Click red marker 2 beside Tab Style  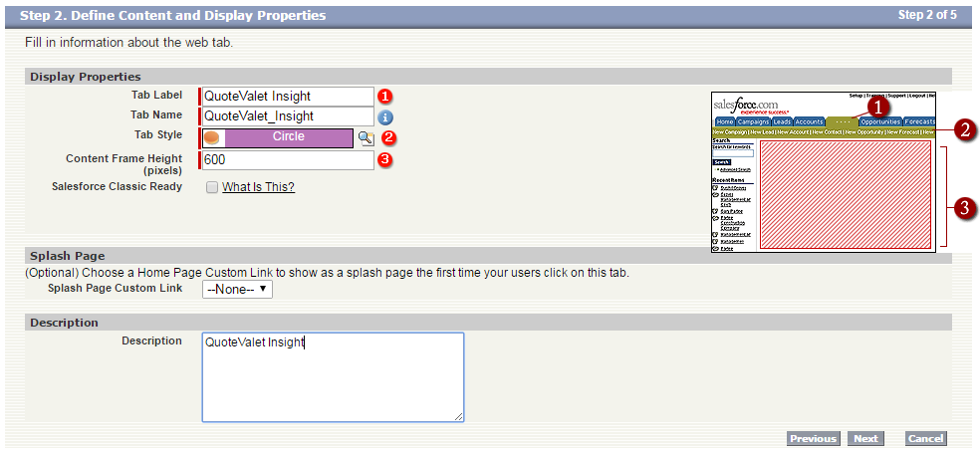click(x=389, y=137)
